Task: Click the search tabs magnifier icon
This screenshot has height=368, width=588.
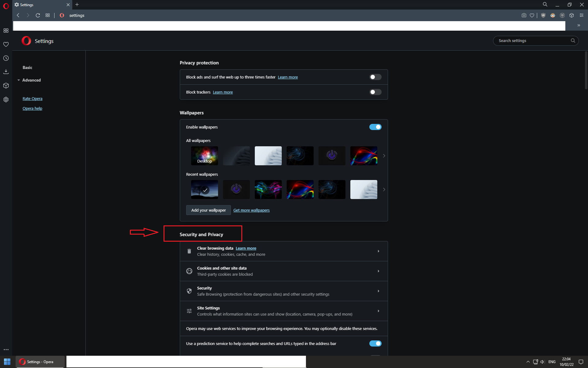Action: [x=545, y=5]
